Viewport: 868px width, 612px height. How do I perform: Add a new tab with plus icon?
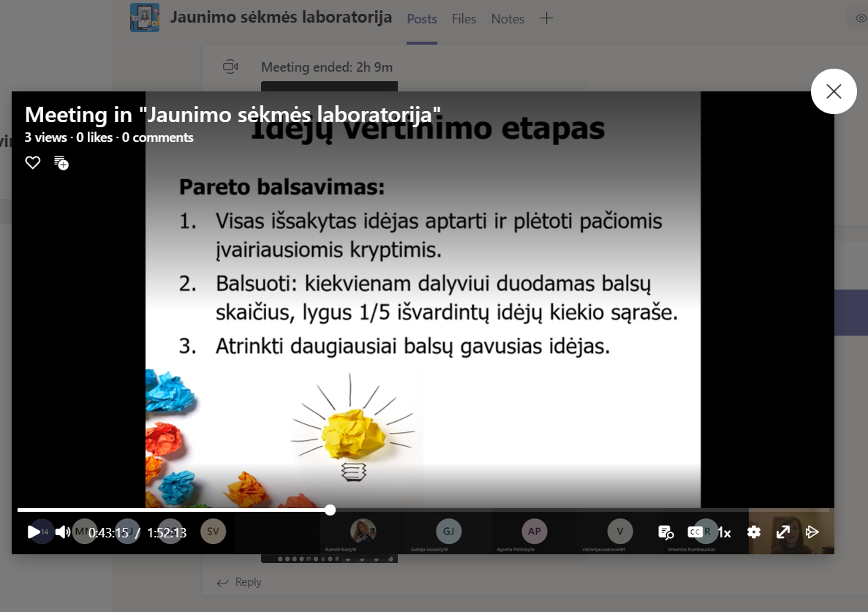(x=546, y=18)
